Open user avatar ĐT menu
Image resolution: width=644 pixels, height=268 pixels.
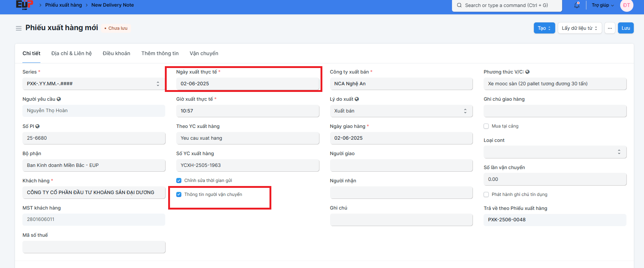[626, 5]
